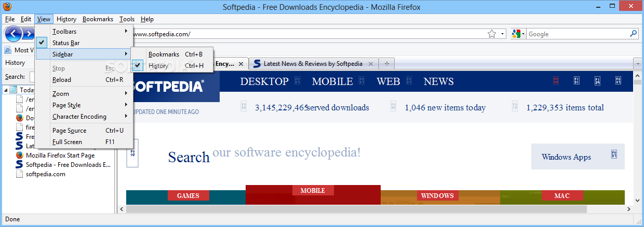Screen dimensions: 644x227
Task: Collapse the Today history tree node
Action: (5, 90)
